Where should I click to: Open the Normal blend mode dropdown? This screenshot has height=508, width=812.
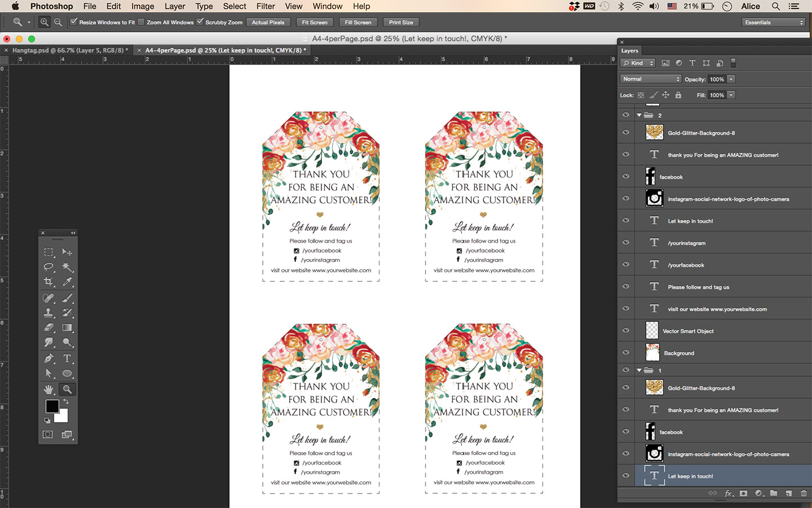click(651, 79)
